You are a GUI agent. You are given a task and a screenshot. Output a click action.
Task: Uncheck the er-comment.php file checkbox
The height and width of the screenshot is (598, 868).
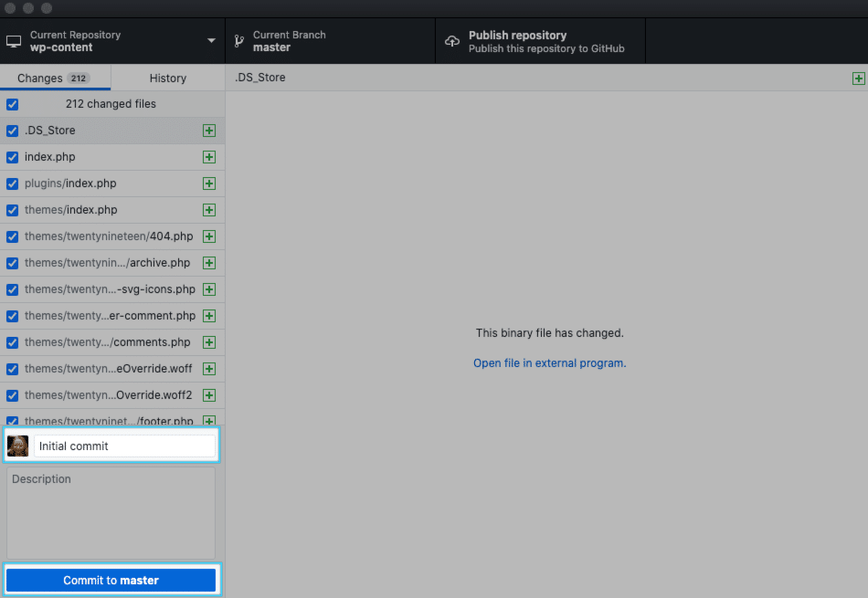[12, 316]
